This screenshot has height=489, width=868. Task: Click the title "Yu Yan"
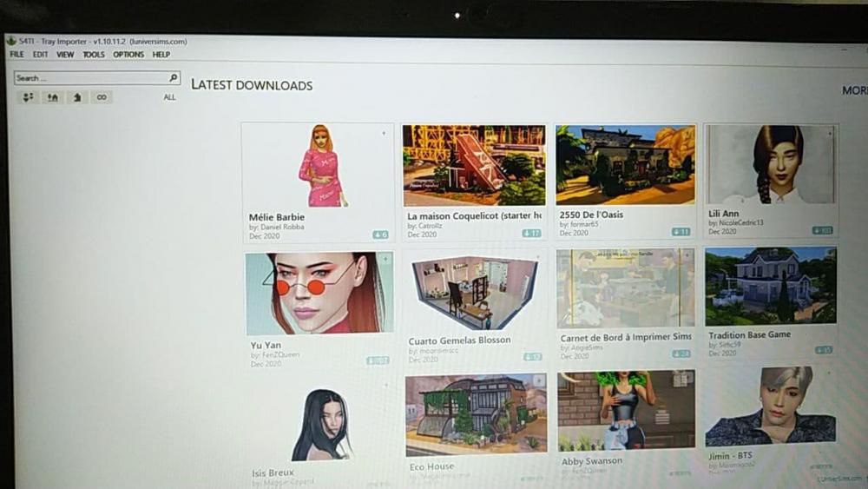click(266, 345)
